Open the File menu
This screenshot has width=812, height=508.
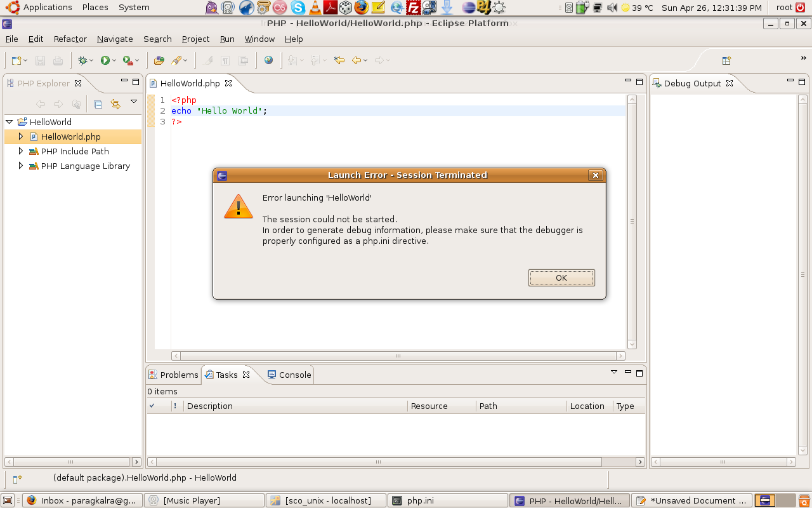coord(11,39)
